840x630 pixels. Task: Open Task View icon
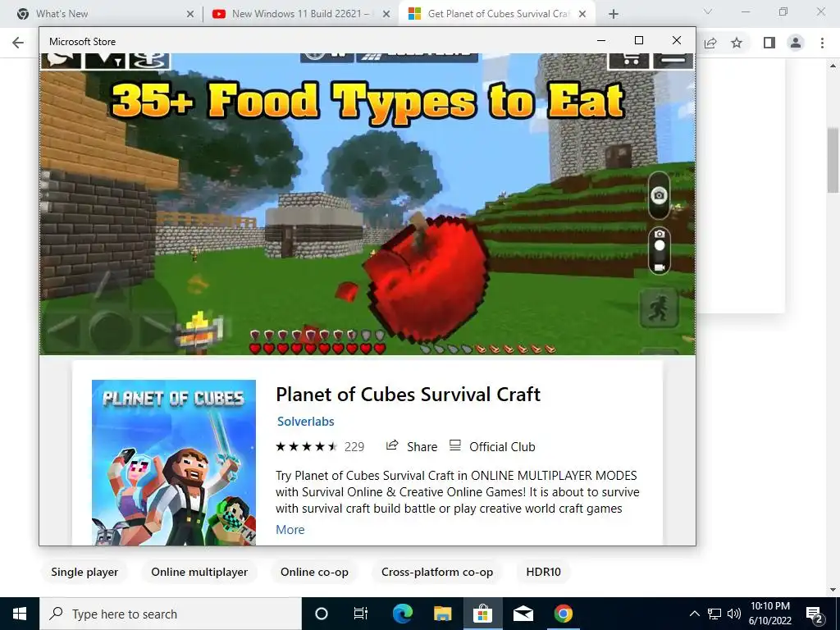tap(361, 614)
